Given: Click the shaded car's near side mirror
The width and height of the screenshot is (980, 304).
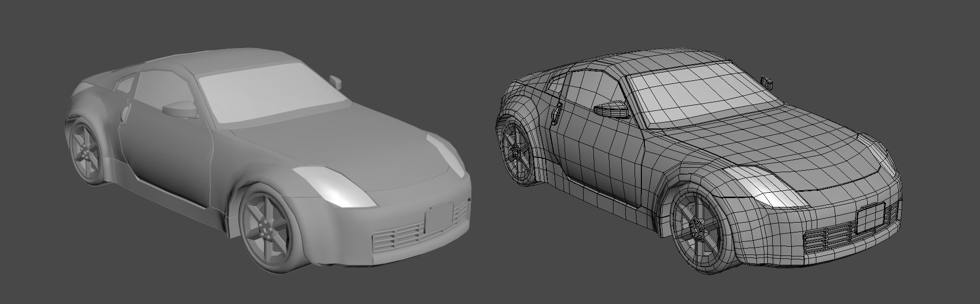Looking at the screenshot, I should coord(180,109).
